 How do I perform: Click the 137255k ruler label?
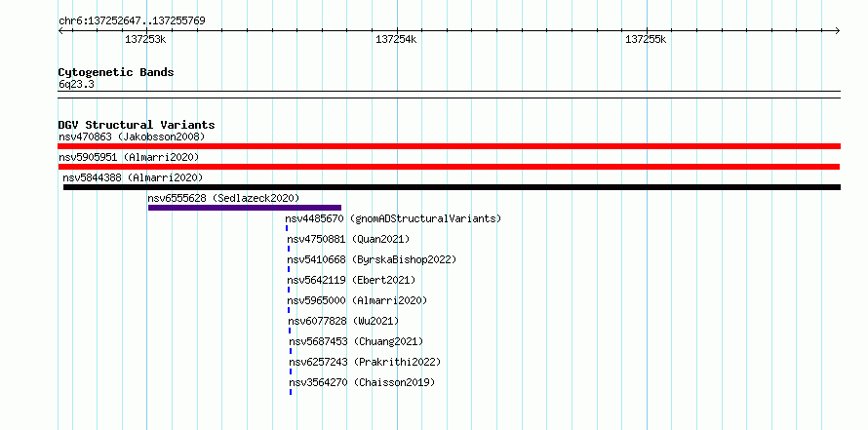point(646,39)
